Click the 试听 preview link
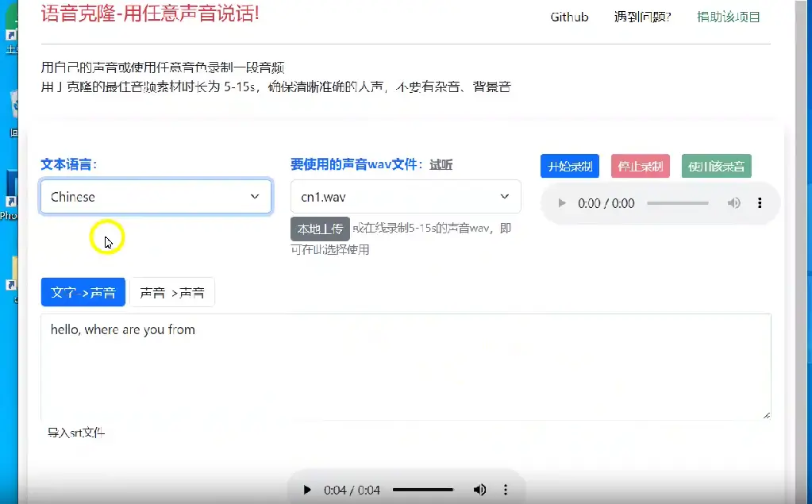Screen dimensions: 812x504 pyautogui.click(x=441, y=165)
